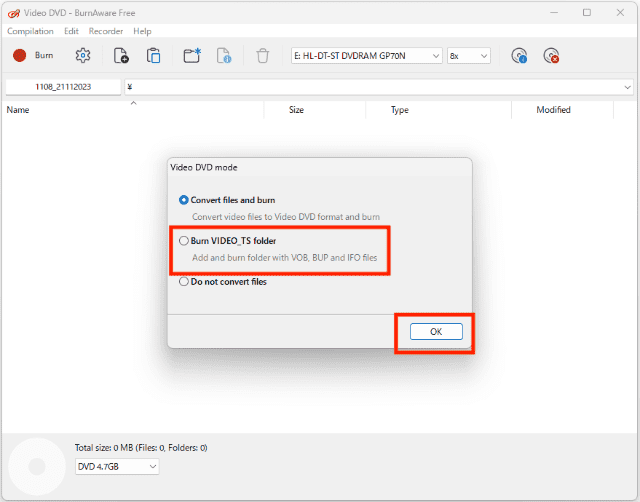The width and height of the screenshot is (640, 502).
Task: Click 'Add and burn folder with VOB' description
Action: click(284, 258)
